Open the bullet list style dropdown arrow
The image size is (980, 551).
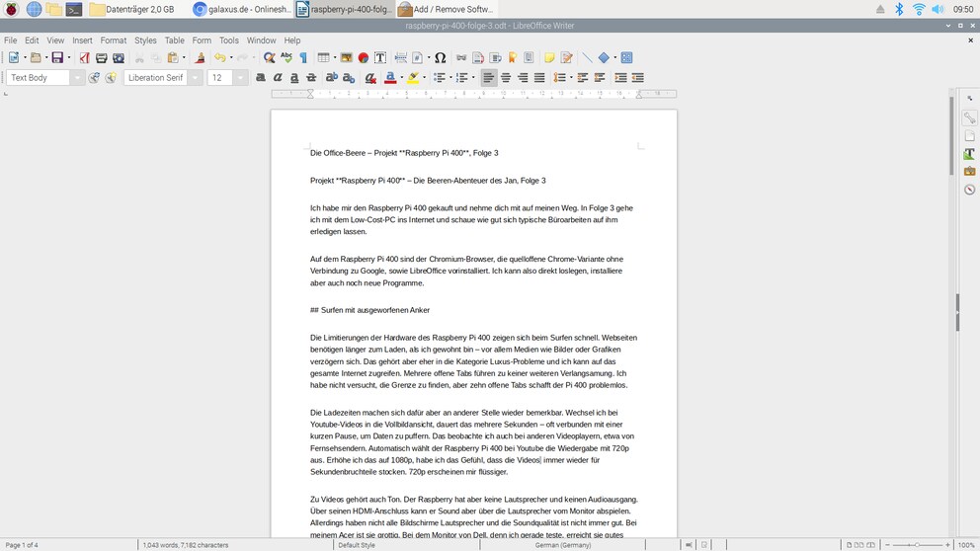click(450, 77)
